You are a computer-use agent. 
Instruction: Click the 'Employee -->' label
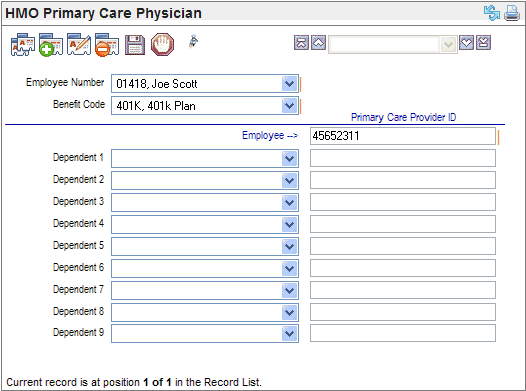pyautogui.click(x=270, y=135)
